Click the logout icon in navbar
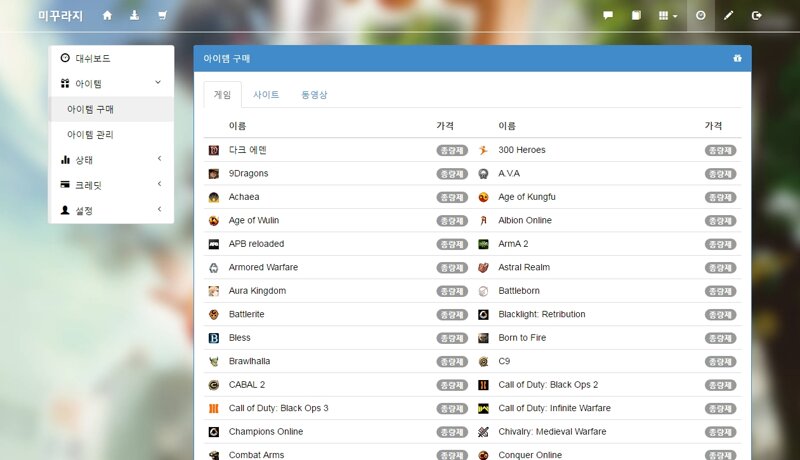The width and height of the screenshot is (800, 460). click(x=757, y=15)
